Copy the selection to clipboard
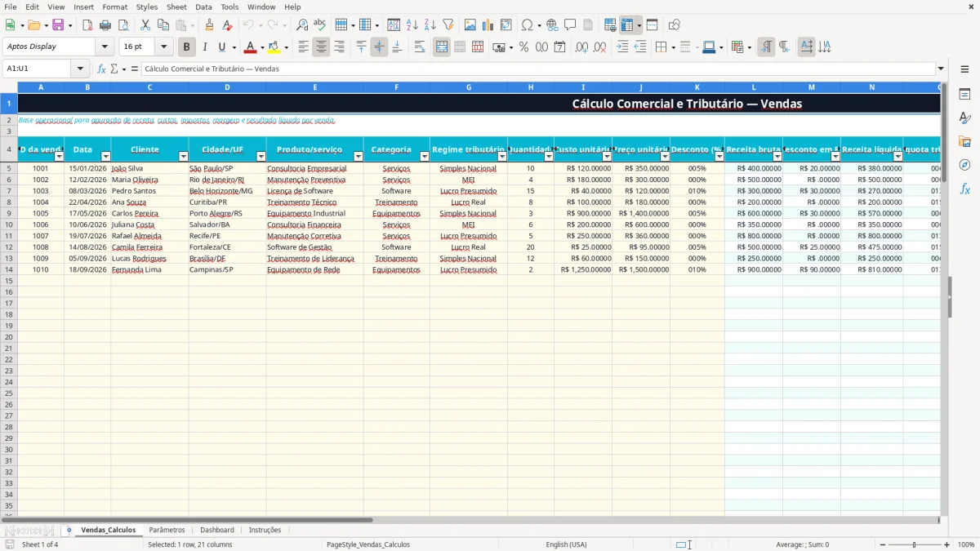Image resolution: width=980 pixels, height=551 pixels. point(163,25)
